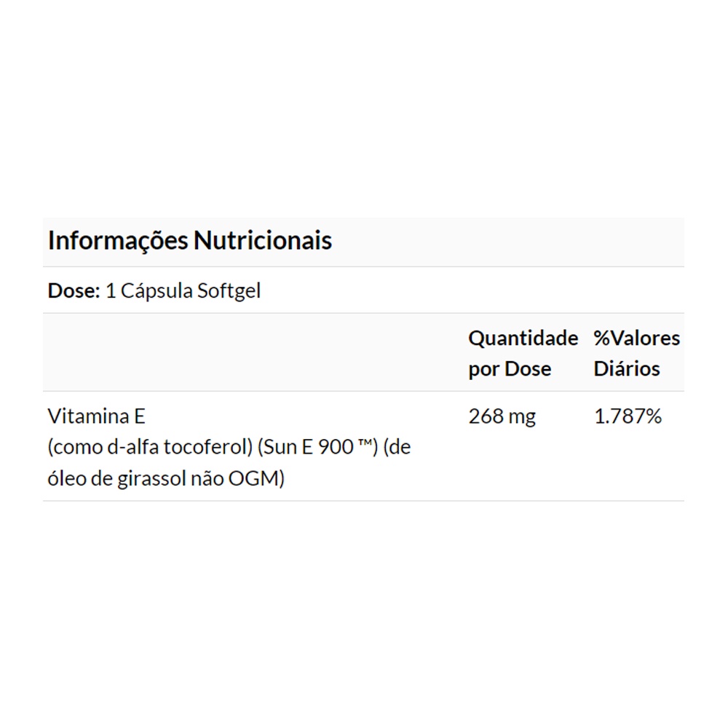
Task: Click the bold "Dose:" label
Action: (x=74, y=290)
